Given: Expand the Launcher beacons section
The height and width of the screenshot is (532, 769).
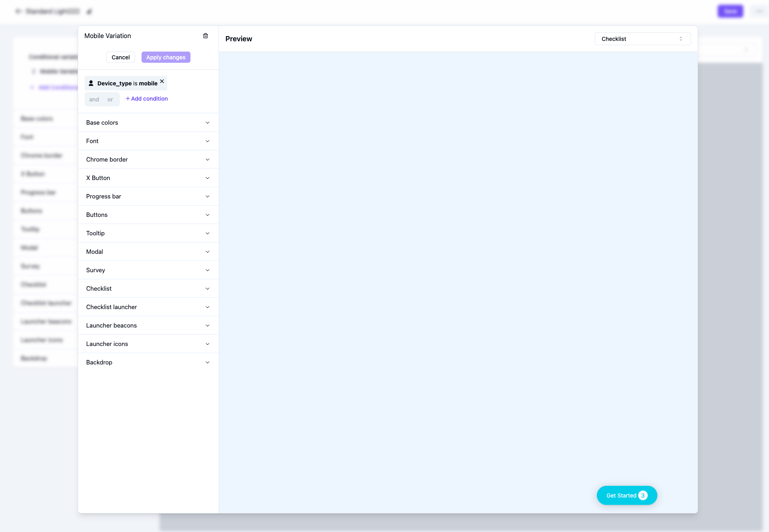Looking at the screenshot, I should [148, 326].
